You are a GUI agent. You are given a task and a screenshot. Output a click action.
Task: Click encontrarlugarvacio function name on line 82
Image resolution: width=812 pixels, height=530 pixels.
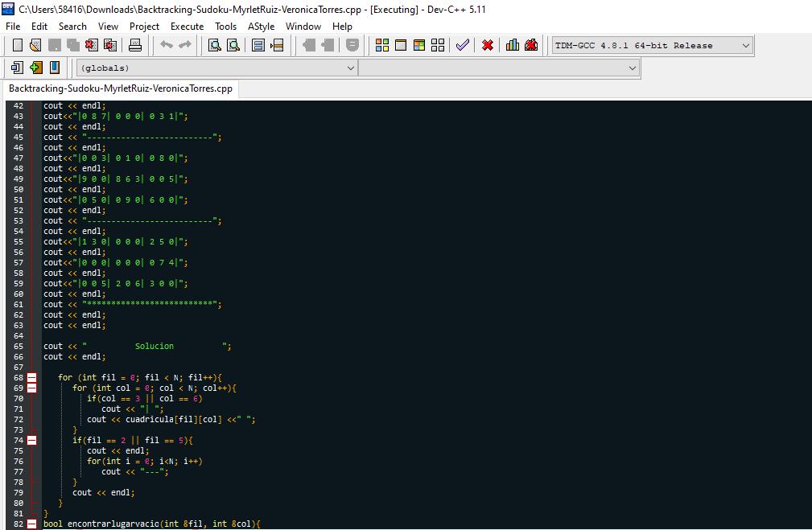click(113, 524)
